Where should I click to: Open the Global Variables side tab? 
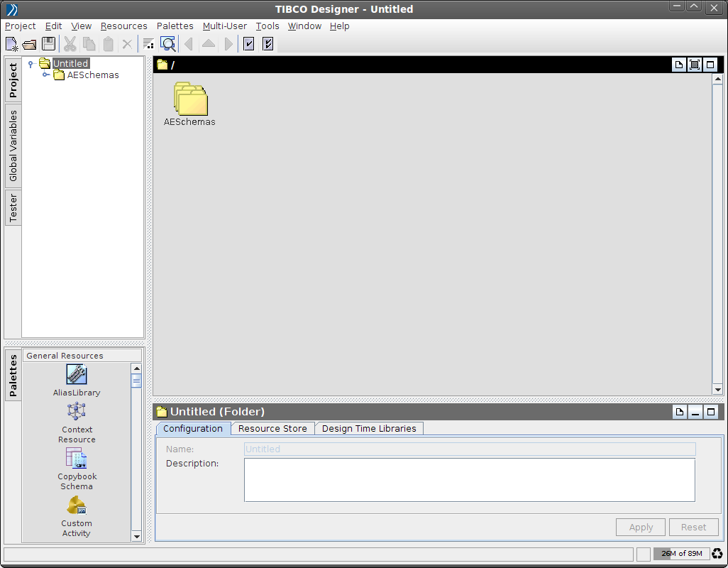pos(13,146)
